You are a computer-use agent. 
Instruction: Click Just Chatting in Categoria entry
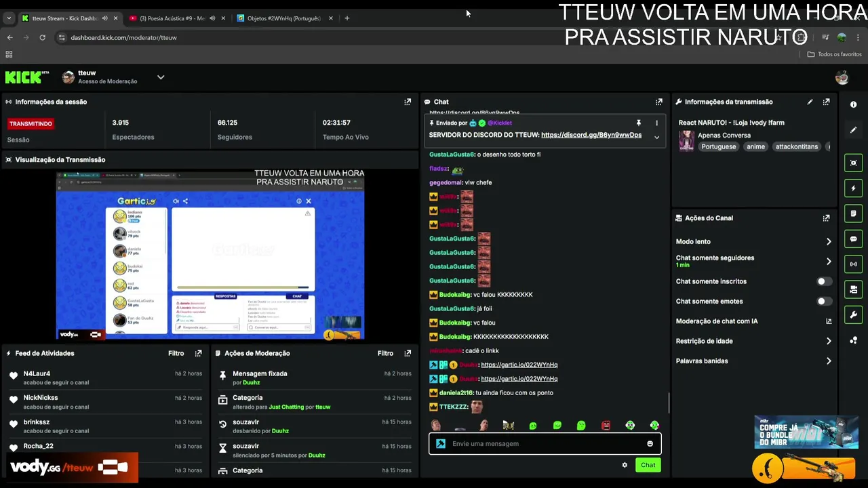click(286, 407)
